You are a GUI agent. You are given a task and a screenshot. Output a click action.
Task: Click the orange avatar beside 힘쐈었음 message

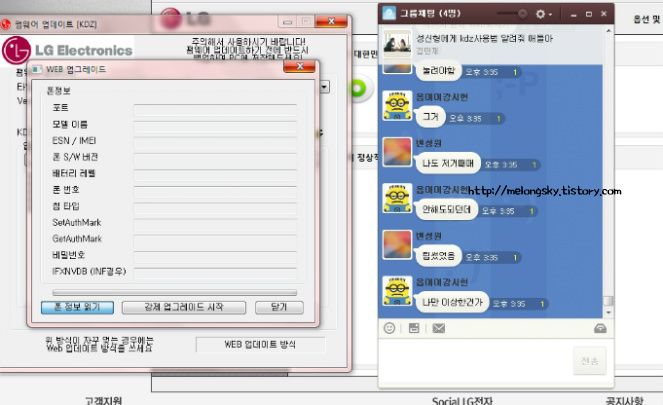coord(397,244)
